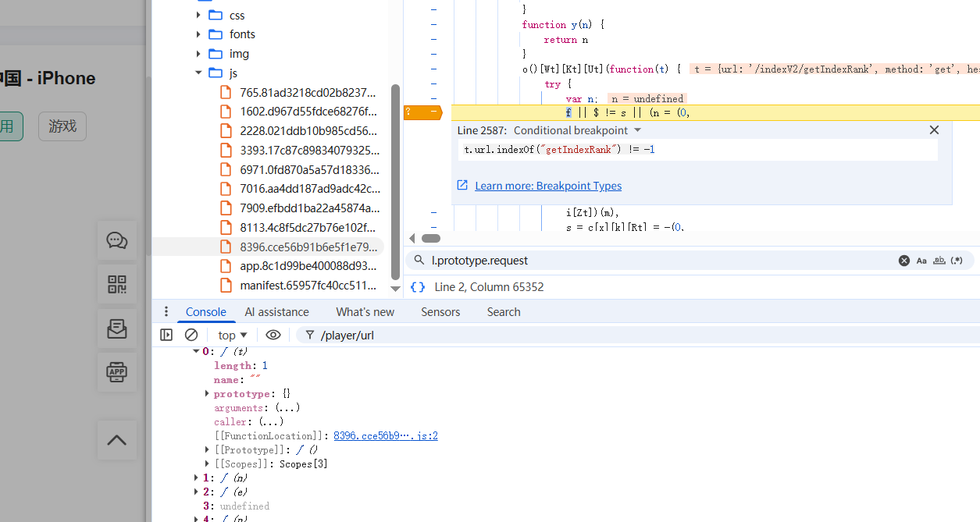
Task: Click the file tree vertical scrollbar
Action: pos(395,183)
